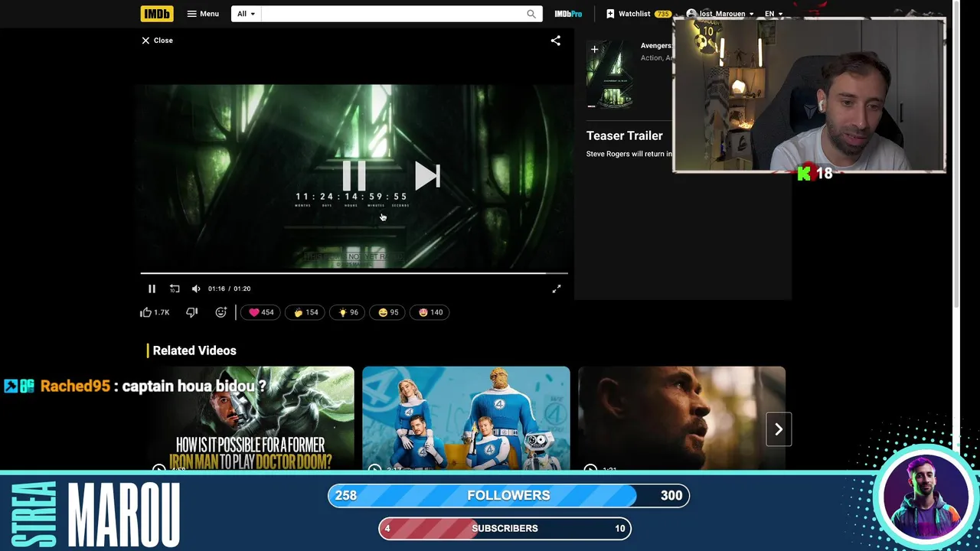Open the add emoji reaction picker

tap(220, 312)
